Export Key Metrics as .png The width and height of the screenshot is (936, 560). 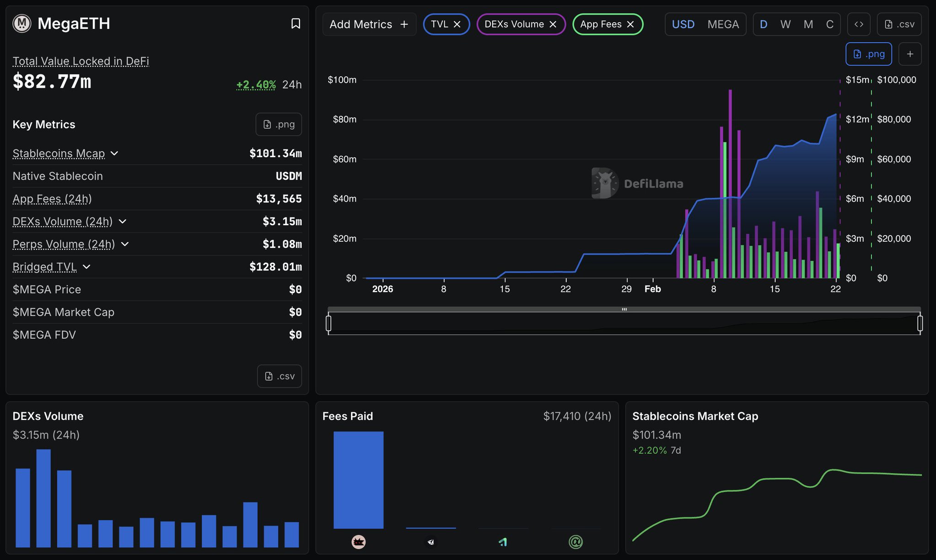point(279,124)
